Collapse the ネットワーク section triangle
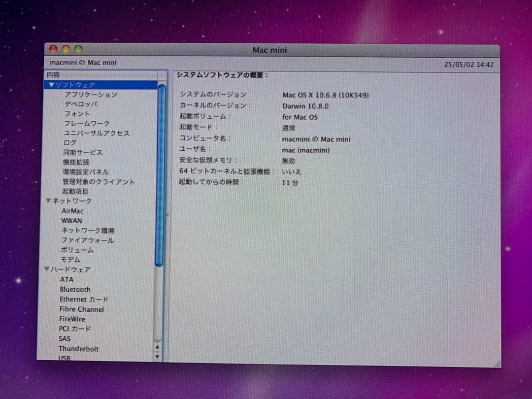The height and width of the screenshot is (399, 532). click(48, 200)
